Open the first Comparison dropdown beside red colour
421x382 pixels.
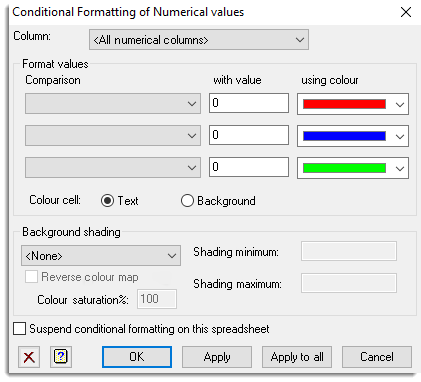tap(113, 104)
